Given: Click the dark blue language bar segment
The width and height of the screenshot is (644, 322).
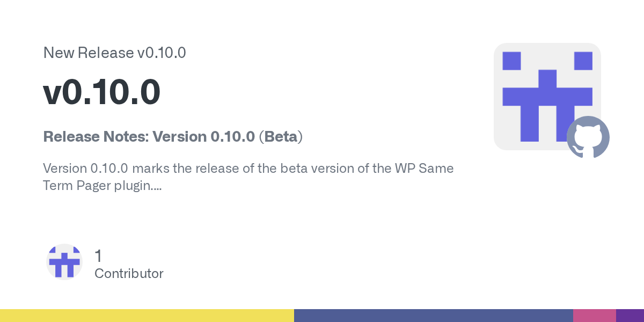Looking at the screenshot, I should [433, 316].
